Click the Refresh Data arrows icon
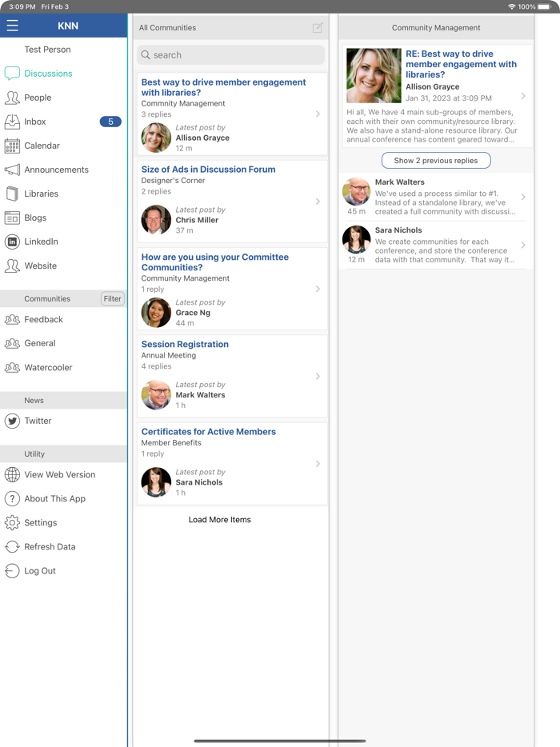Screen dimensions: 560x747 pos(12,547)
